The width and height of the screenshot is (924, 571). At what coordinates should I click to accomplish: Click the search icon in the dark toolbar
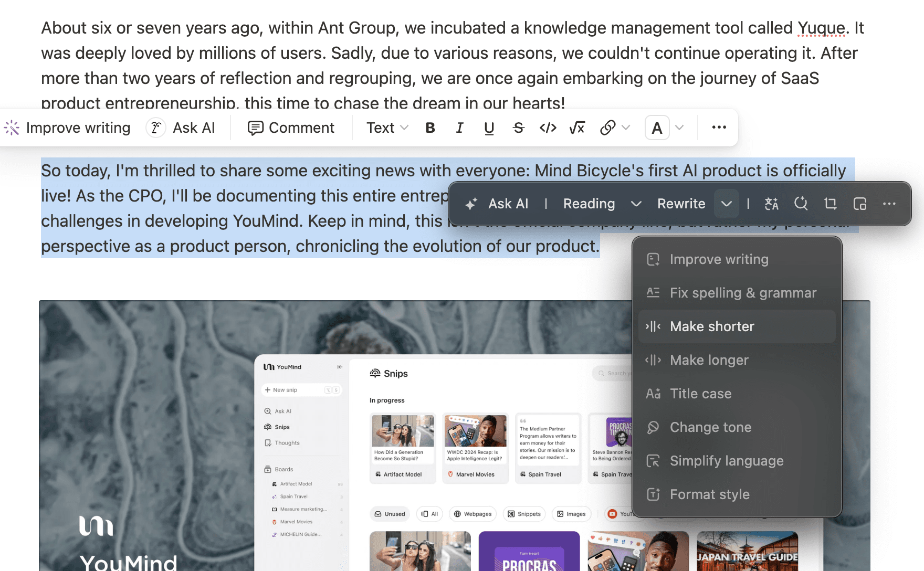[801, 204]
